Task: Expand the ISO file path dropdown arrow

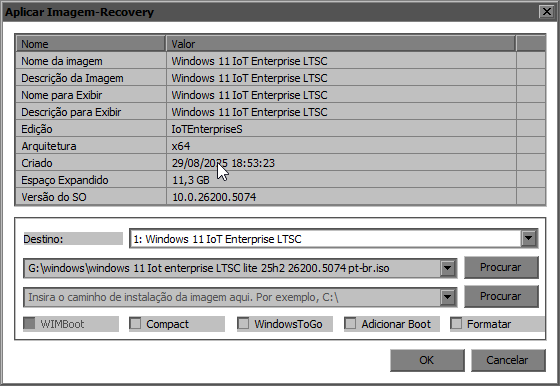Action: click(x=448, y=268)
